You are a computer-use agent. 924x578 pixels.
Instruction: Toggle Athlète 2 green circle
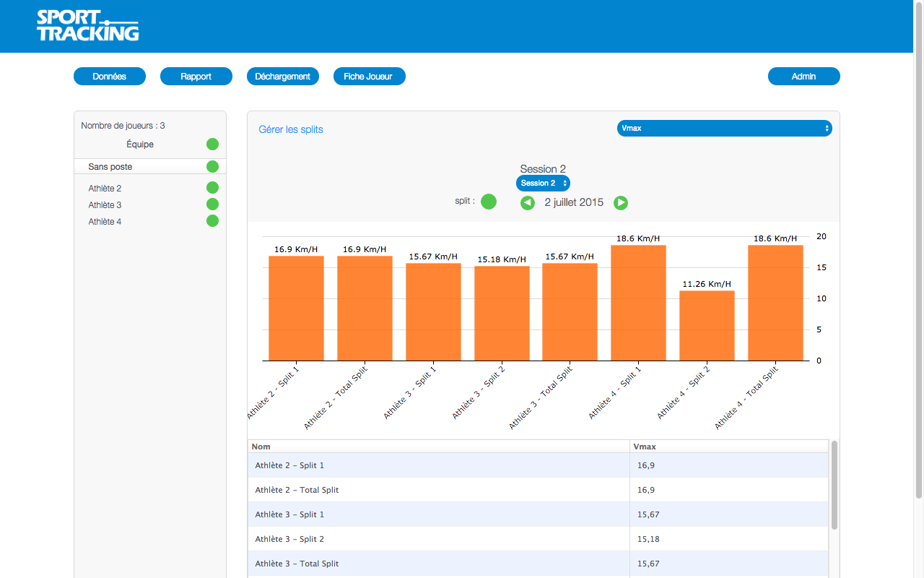coord(212,188)
